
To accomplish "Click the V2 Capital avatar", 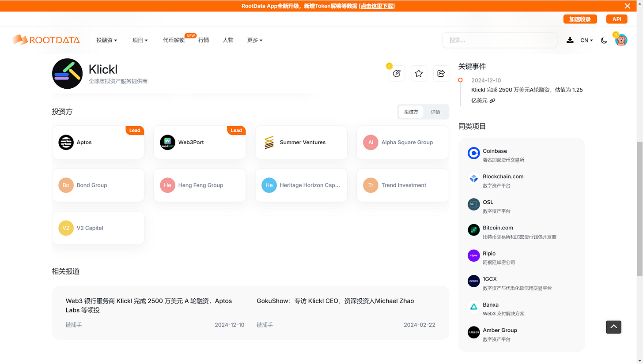I will [x=66, y=228].
